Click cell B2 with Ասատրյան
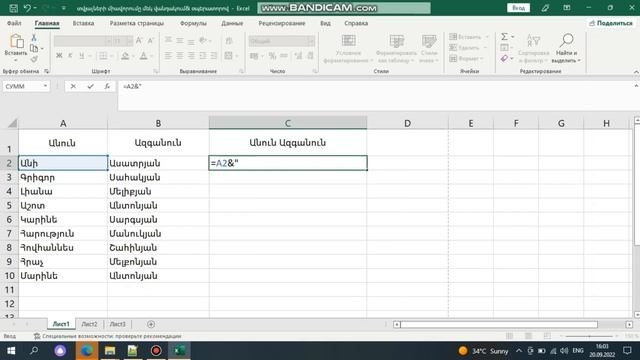 pos(158,163)
